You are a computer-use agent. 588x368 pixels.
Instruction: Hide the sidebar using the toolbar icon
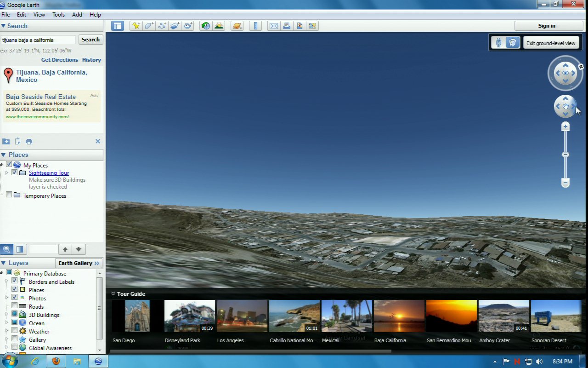tap(118, 26)
